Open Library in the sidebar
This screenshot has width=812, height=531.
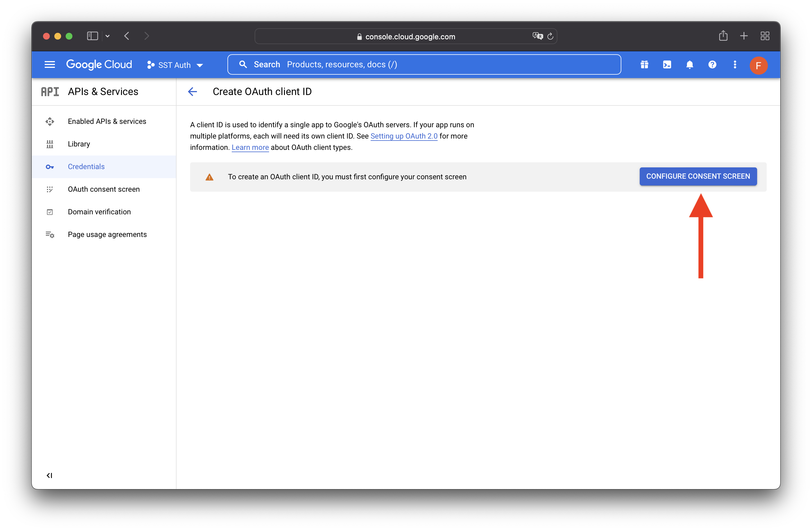coord(104,144)
